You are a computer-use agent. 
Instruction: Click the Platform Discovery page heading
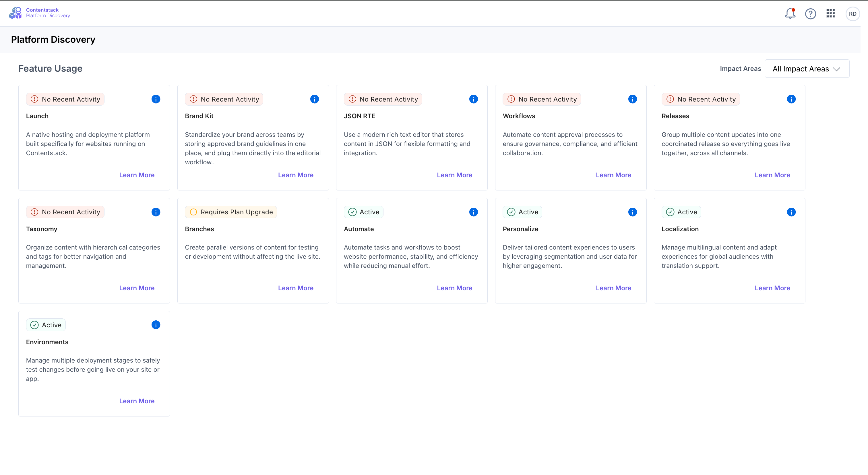point(53,40)
